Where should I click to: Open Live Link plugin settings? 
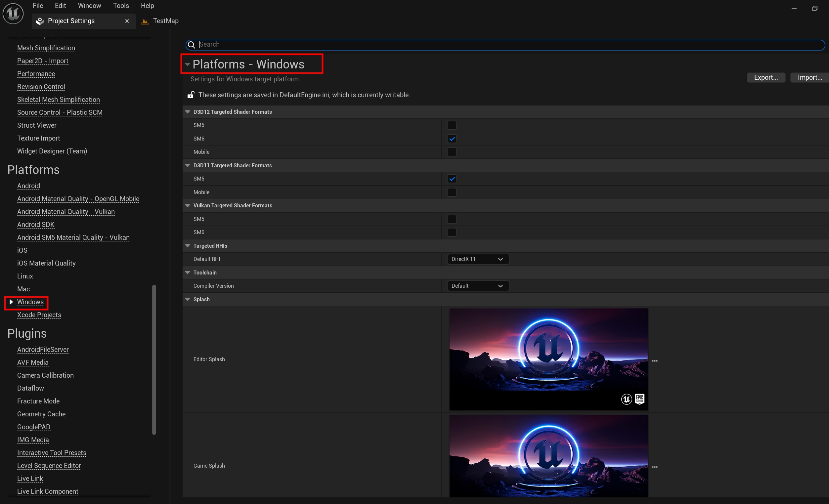tap(30, 479)
